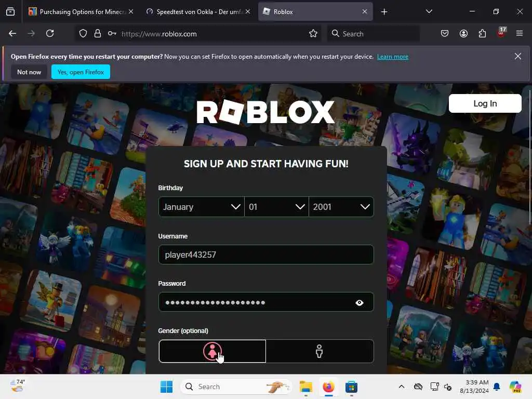Image resolution: width=532 pixels, height=399 pixels.
Task: Toggle password visibility with the eye icon
Action: (360, 303)
